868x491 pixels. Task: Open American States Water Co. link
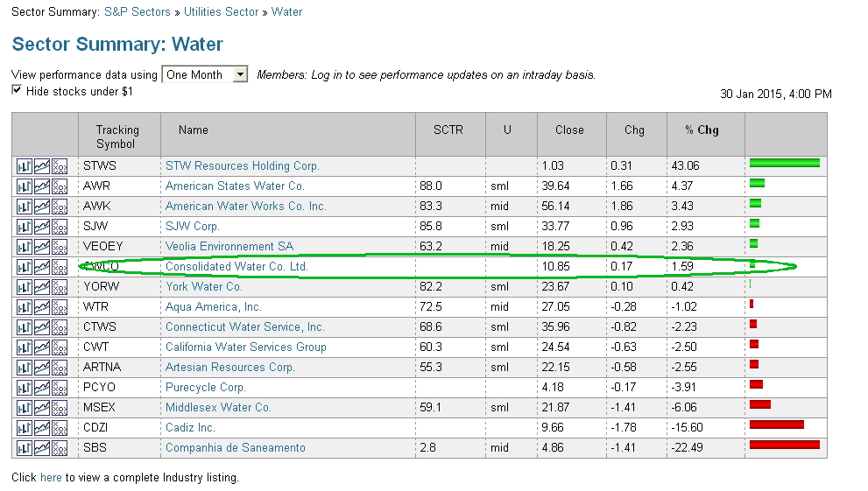coord(235,186)
